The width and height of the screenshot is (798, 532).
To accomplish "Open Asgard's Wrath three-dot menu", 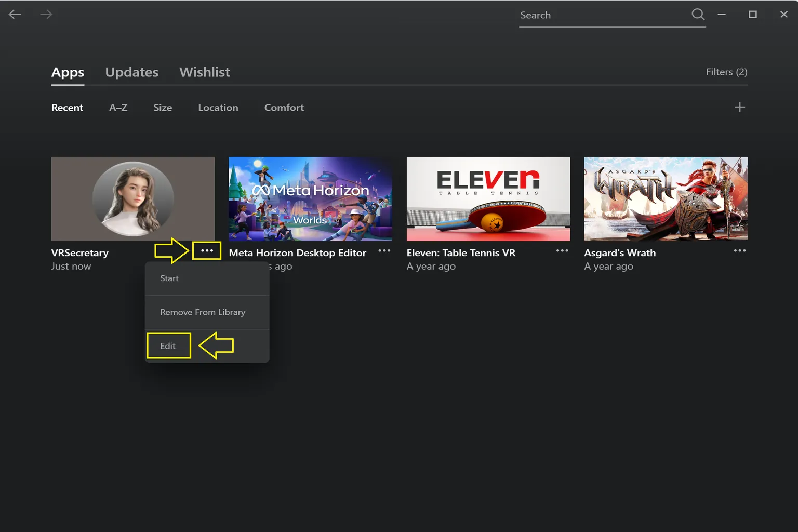I will point(740,250).
